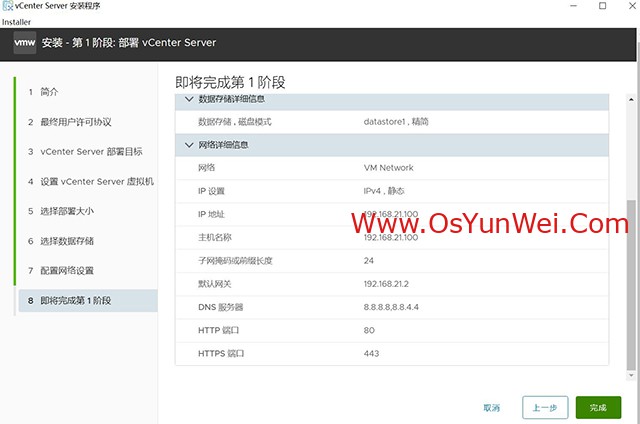The image size is (640, 424).
Task: Go to step 1 简介
Action: 43,92
